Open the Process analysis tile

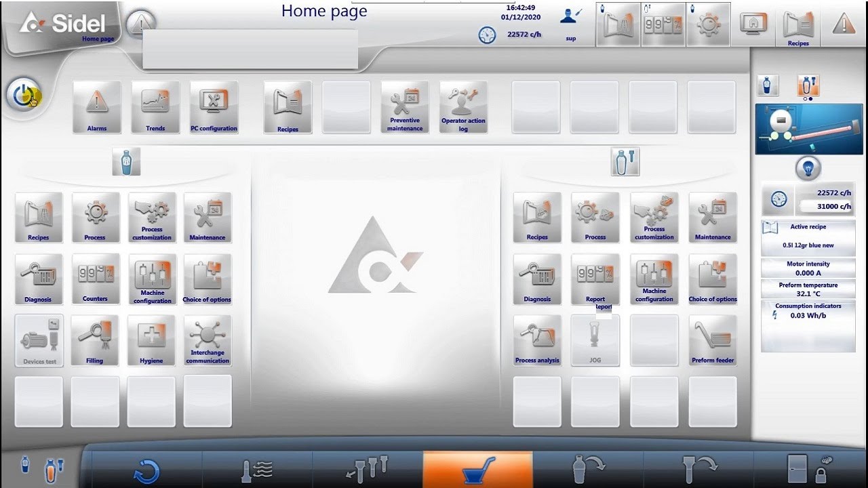click(x=537, y=341)
